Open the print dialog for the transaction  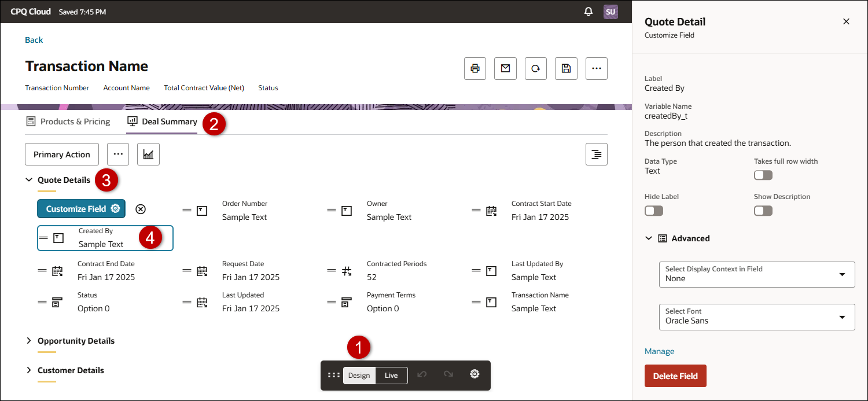tap(475, 68)
